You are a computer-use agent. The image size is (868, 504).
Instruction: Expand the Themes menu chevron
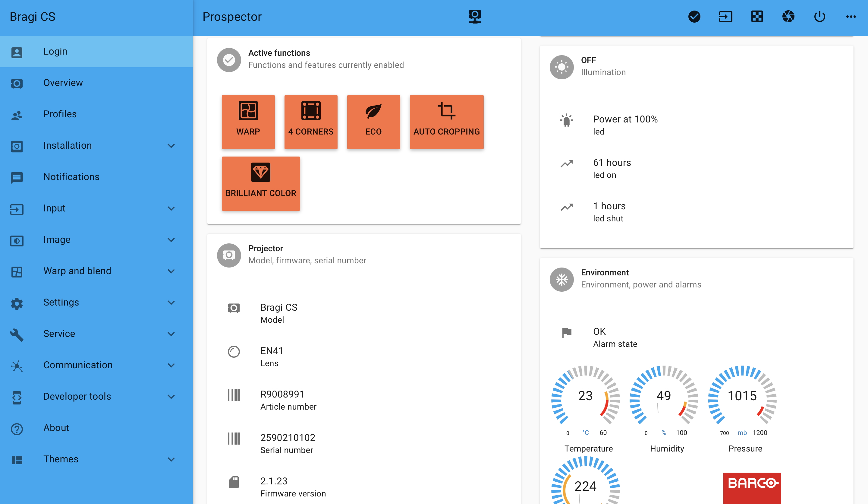(171, 459)
